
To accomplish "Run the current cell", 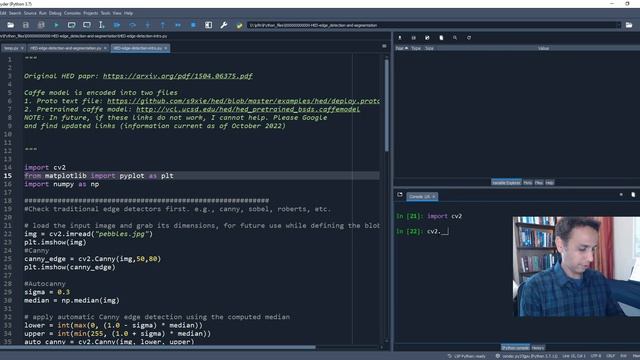I will 71,25.
